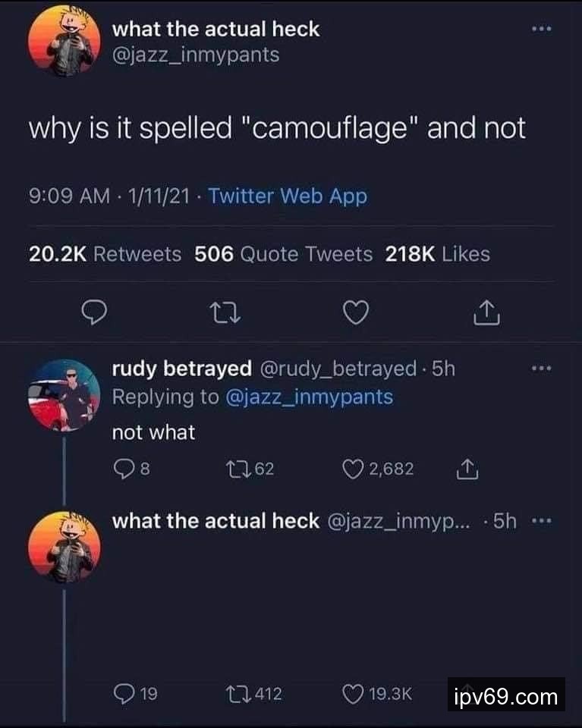Open the Twitter Web App link
582x728 pixels.
(x=288, y=196)
